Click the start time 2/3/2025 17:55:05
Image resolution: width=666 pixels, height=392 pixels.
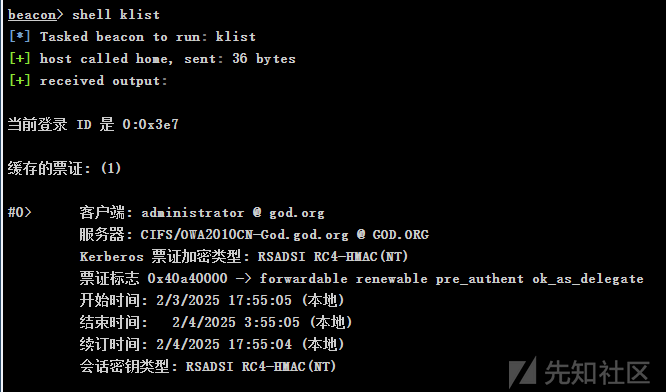click(224, 300)
